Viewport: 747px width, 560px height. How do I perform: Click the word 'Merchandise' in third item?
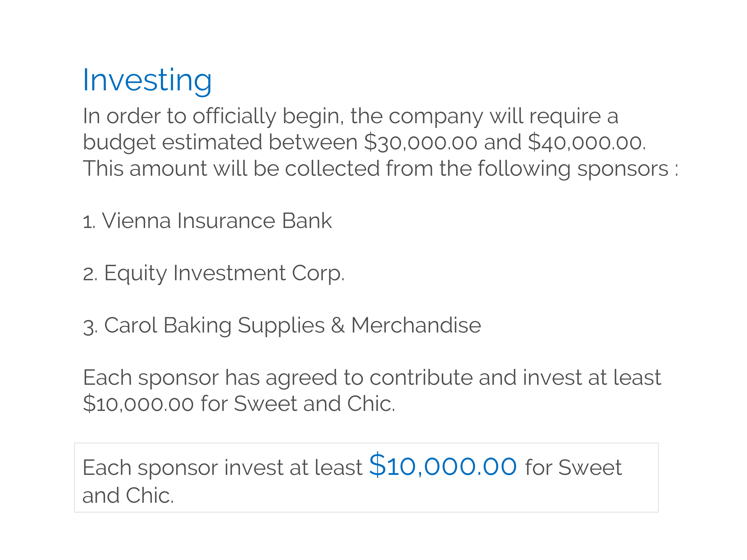point(416,325)
